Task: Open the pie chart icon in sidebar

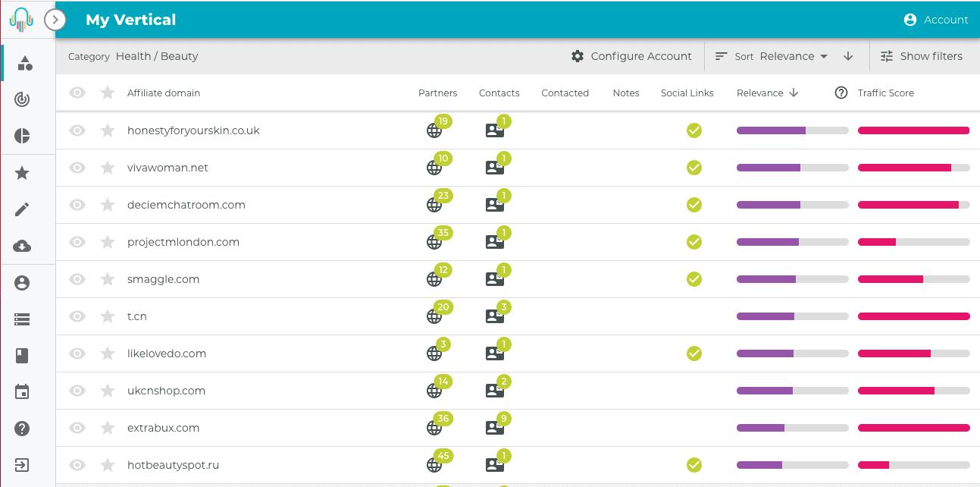Action: point(23,136)
